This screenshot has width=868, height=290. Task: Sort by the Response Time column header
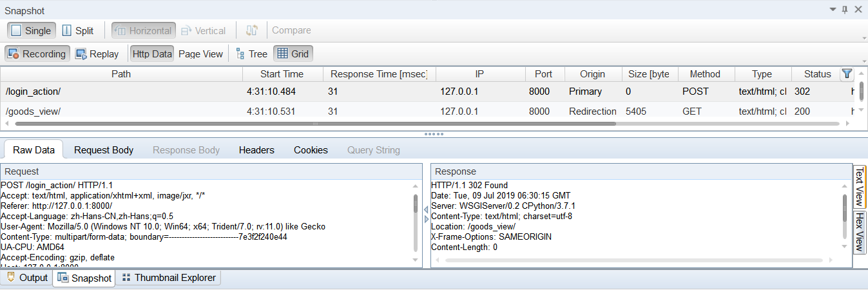(x=378, y=74)
